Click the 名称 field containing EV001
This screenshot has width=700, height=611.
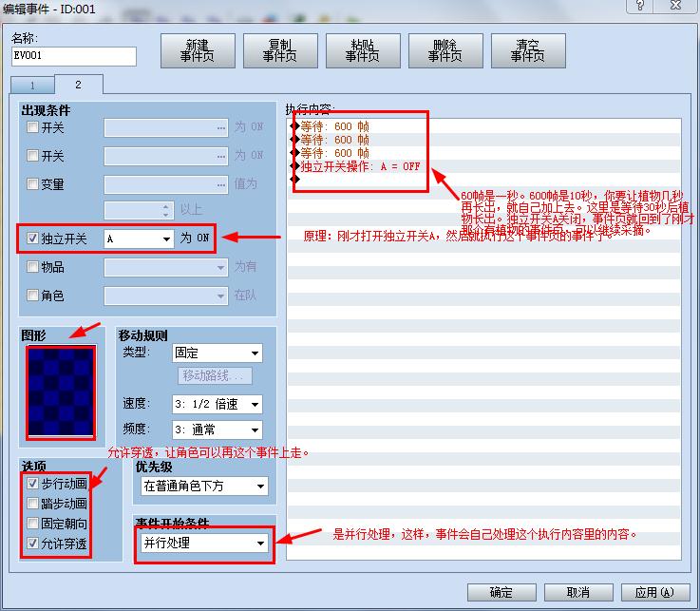[x=74, y=56]
